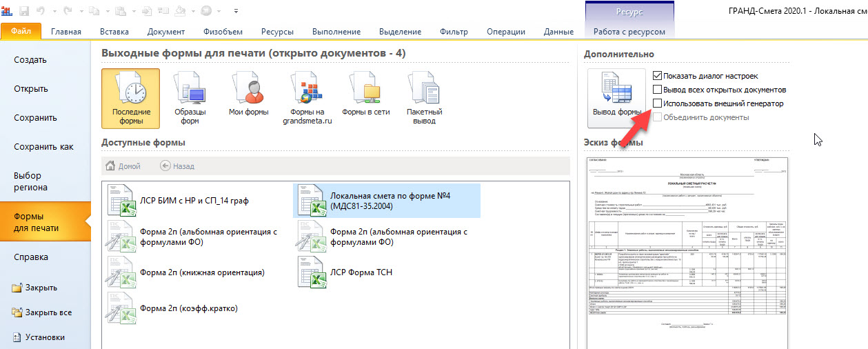Viewport: 868px width, 349px height.
Task: Open the Образцы форм icon
Action: (190, 98)
